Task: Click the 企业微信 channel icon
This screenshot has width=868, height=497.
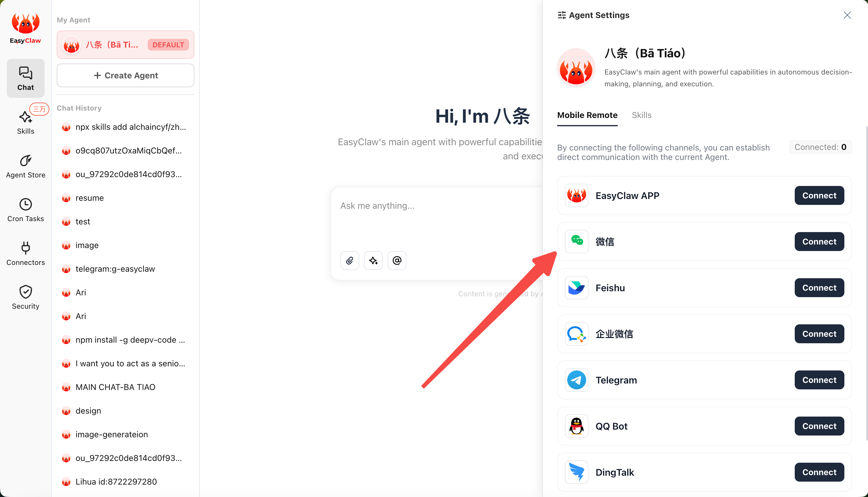Action: point(576,334)
